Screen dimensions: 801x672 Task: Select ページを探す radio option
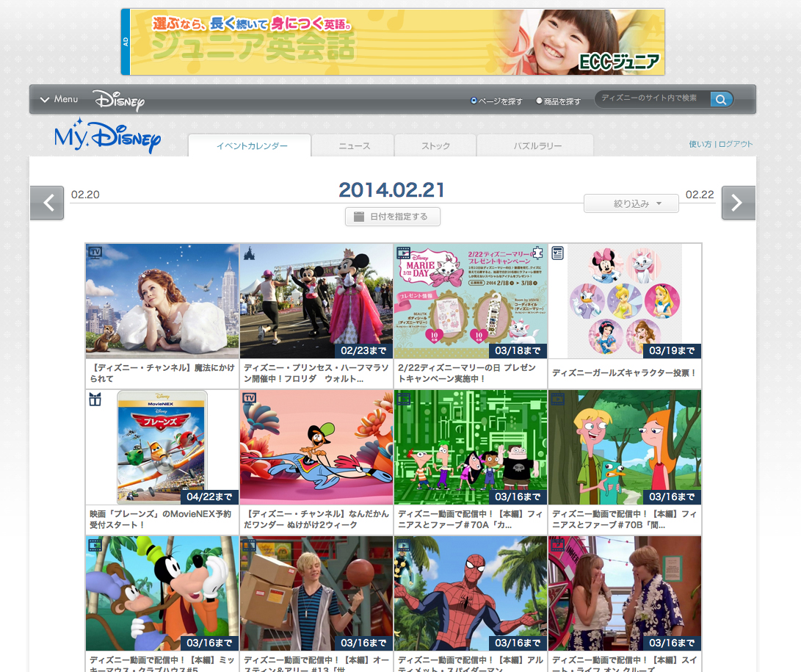tap(474, 101)
